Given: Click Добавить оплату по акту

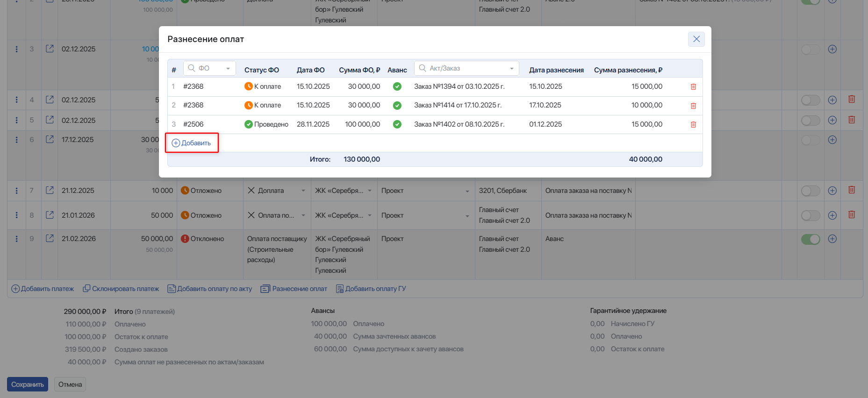Looking at the screenshot, I should tap(210, 289).
